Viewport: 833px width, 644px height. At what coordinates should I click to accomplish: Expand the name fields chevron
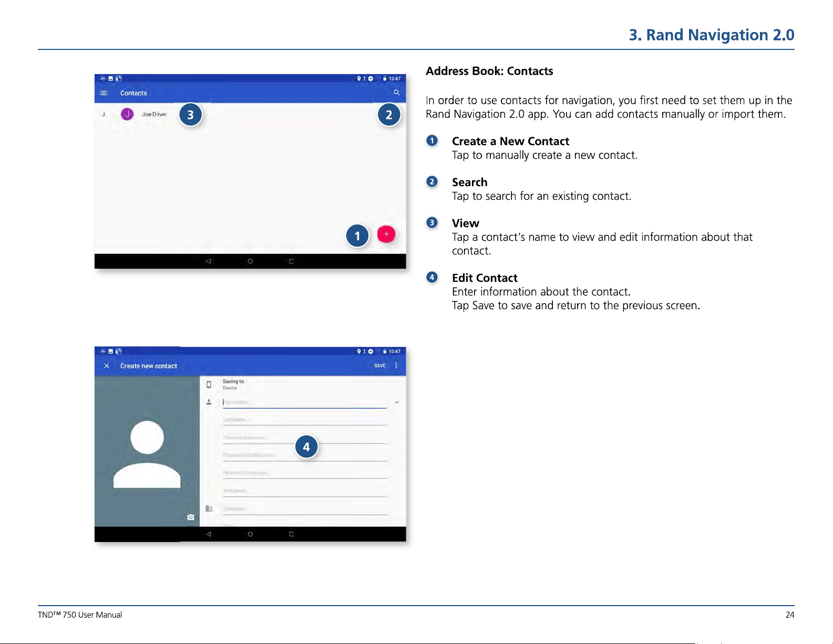click(397, 402)
